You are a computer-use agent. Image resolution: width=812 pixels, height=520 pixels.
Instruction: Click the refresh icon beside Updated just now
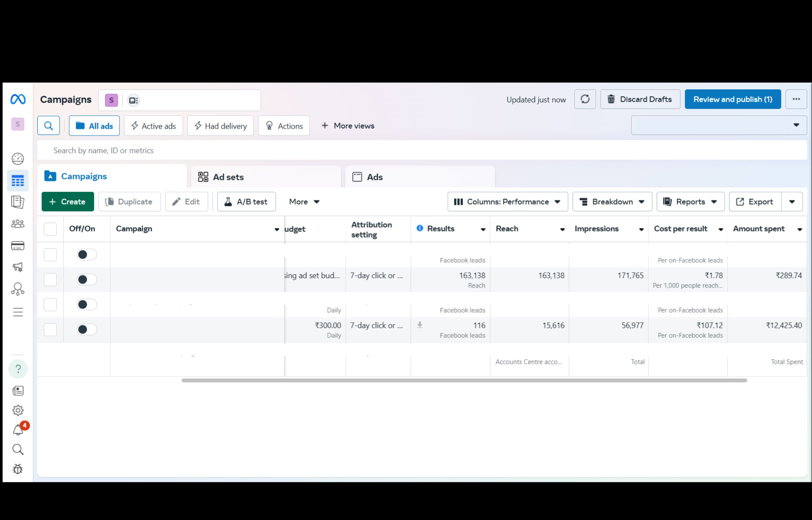pos(585,99)
